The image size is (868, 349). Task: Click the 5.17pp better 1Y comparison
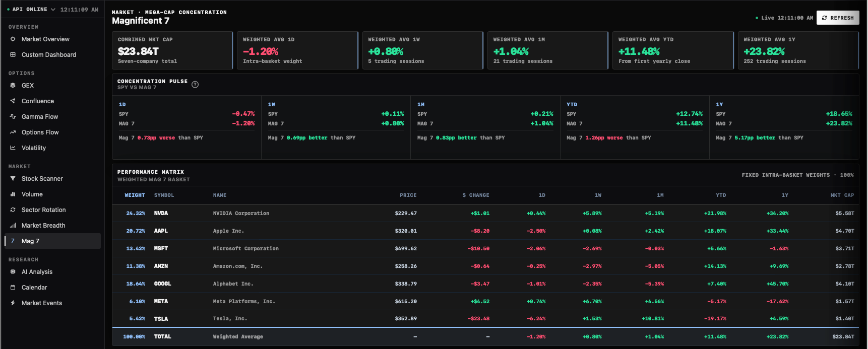tap(755, 138)
